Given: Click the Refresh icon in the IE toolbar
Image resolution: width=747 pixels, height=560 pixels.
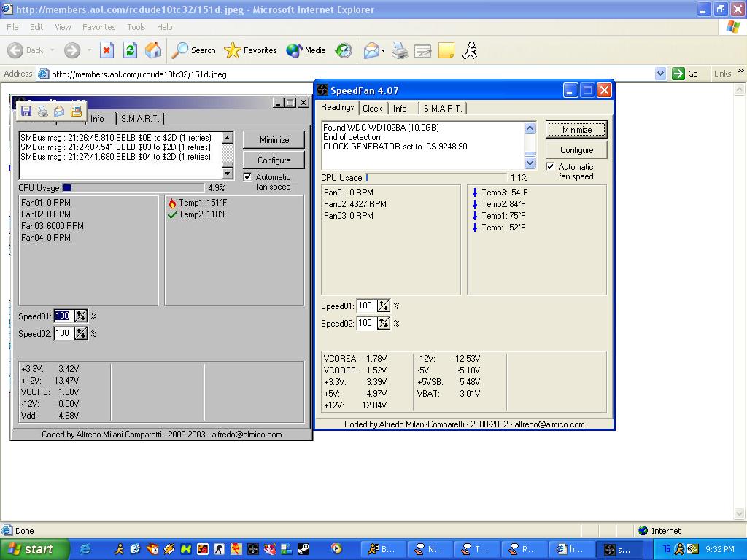Looking at the screenshot, I should 130,50.
